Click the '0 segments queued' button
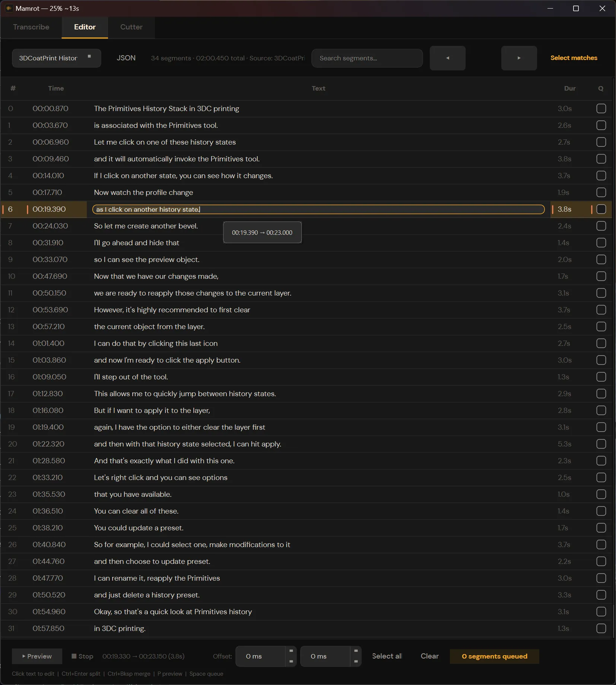Viewport: 616px width, 685px height. coord(494,656)
